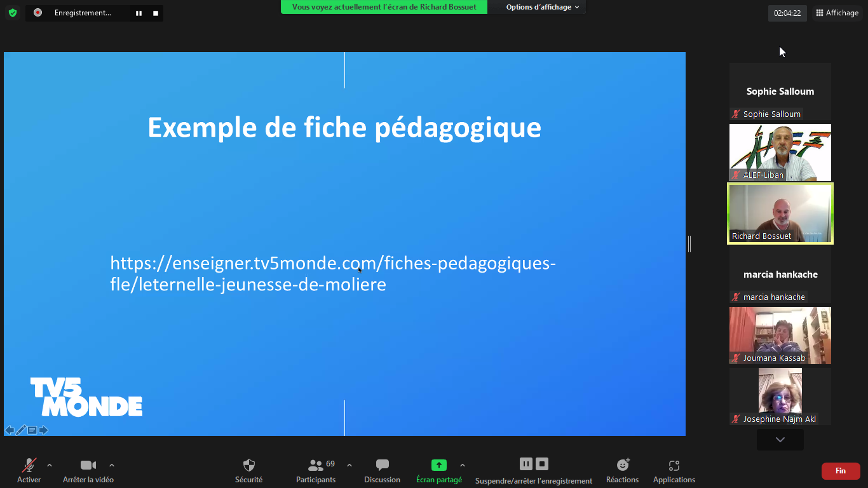
Task: Stop the recording from the top bar
Action: point(156,13)
